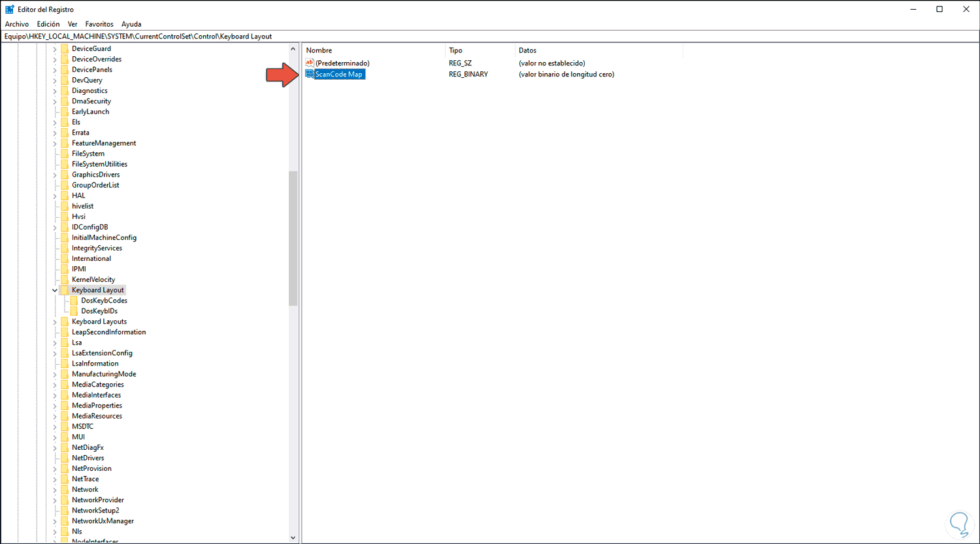Click the IntegrityServices folder icon
Viewport: 980px width, 544px height.
65,248
